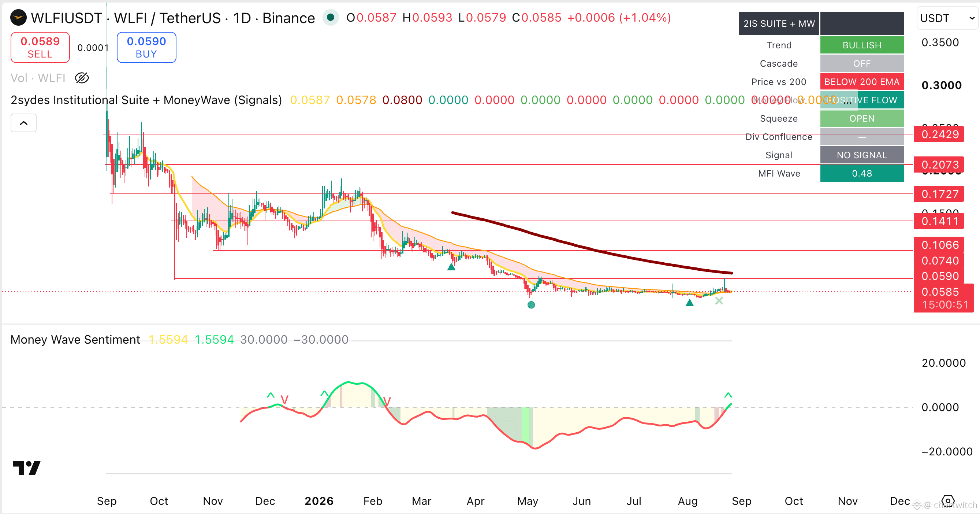Click the 0.0740 price level label
The height and width of the screenshot is (514, 980).
[939, 260]
